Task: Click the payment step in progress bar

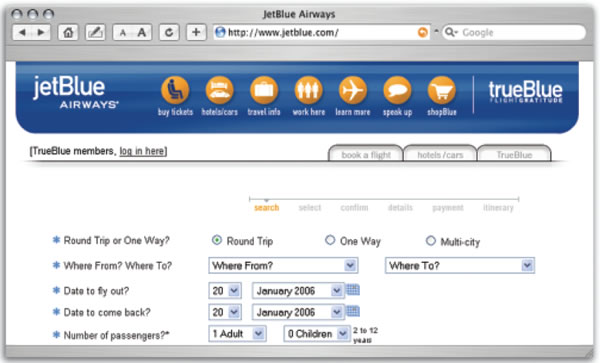Action: 448,207
